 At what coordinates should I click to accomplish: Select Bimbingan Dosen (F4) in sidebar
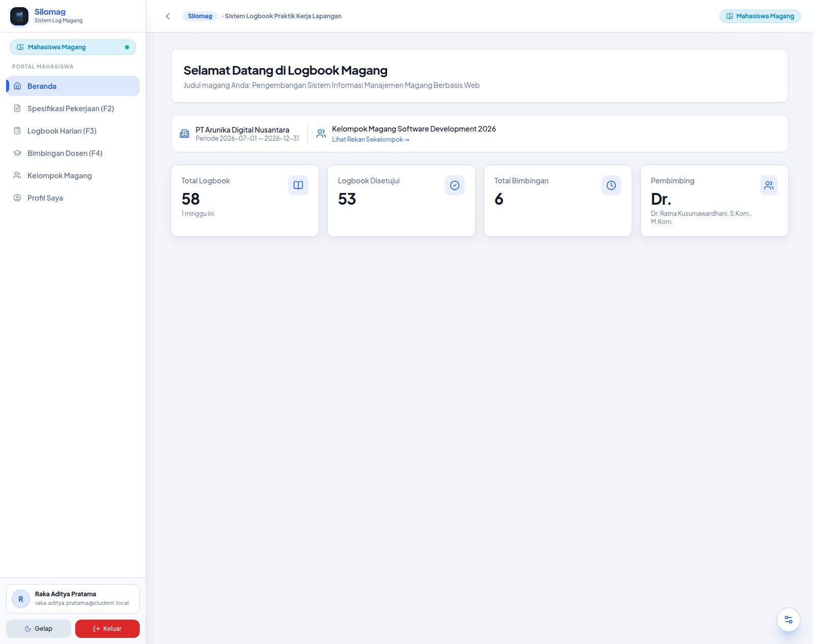tap(73, 153)
